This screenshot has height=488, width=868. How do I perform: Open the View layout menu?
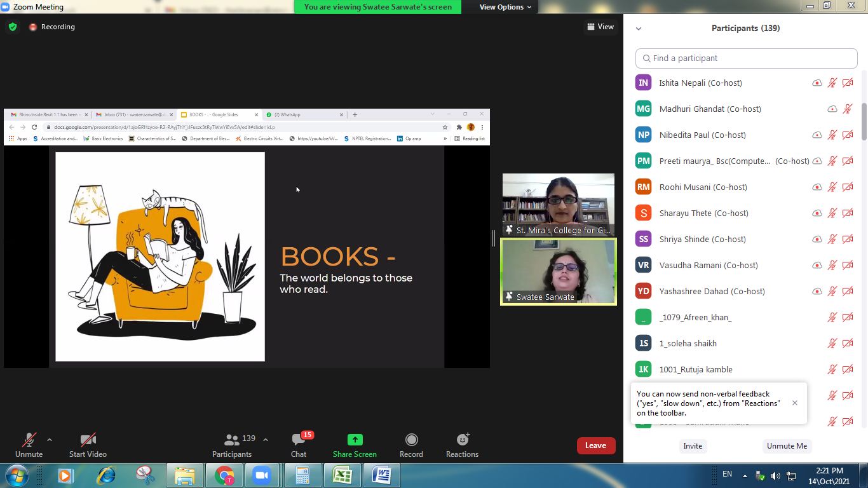pos(600,27)
